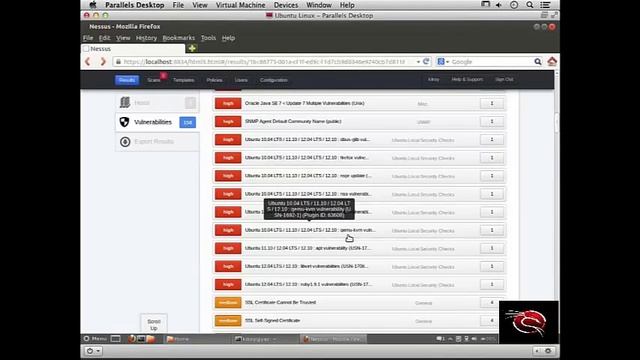Open a new tab with green plus

(x=192, y=48)
